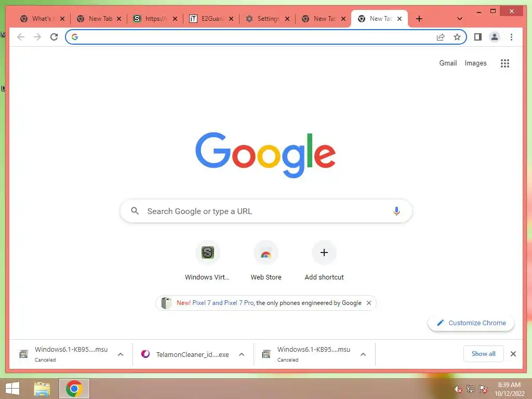This screenshot has width=532, height=399.
Task: Click Customize Chrome button
Action: tap(471, 323)
